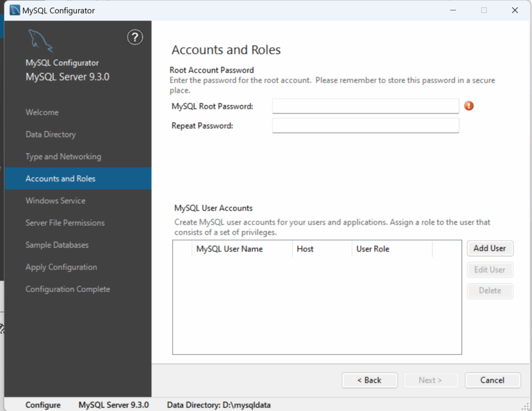Click the User Role column header
Image resolution: width=532 pixels, height=411 pixels.
coord(392,249)
